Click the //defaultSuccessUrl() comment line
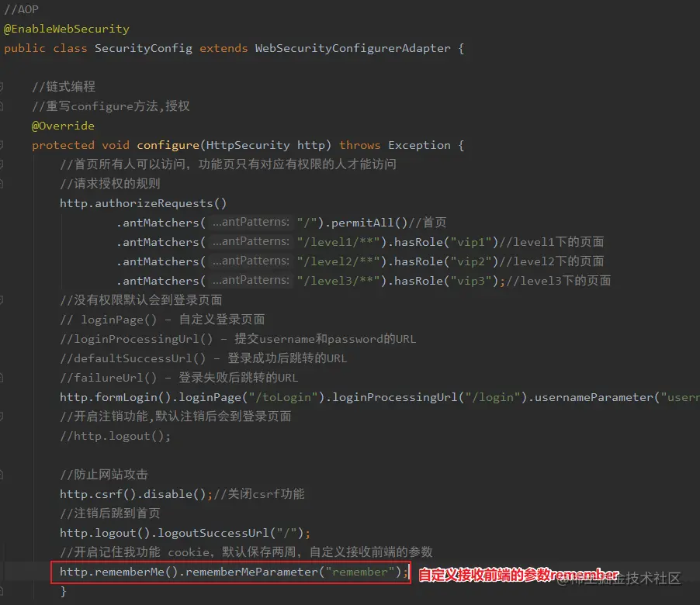 coord(203,358)
